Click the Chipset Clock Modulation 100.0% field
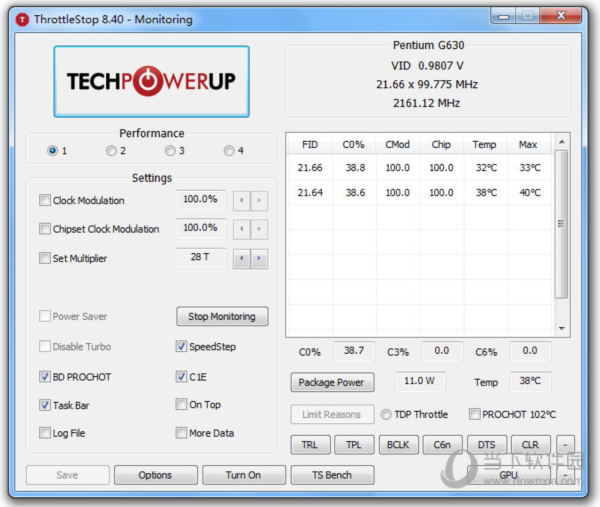Viewport: 600px width, 507px height. click(x=201, y=228)
